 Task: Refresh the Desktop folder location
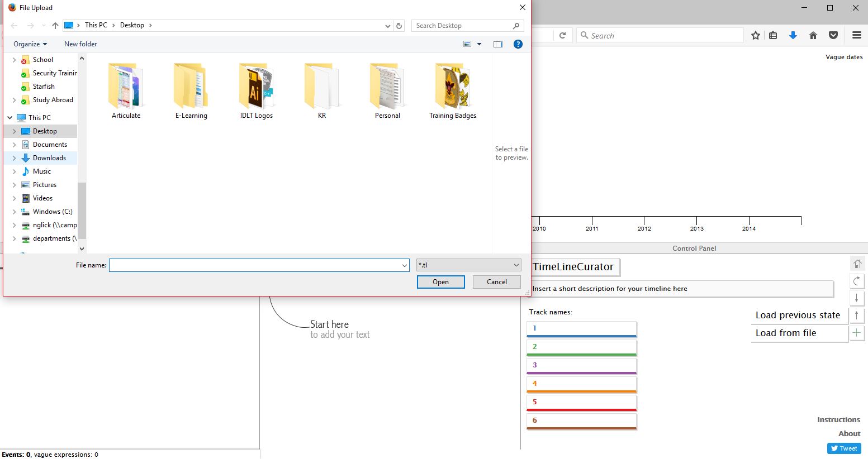tap(399, 26)
